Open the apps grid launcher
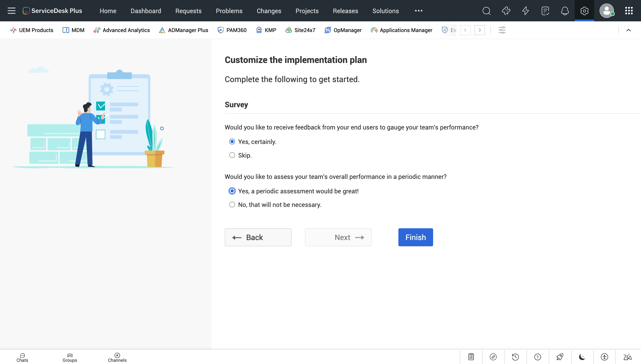The image size is (641, 364). (629, 11)
